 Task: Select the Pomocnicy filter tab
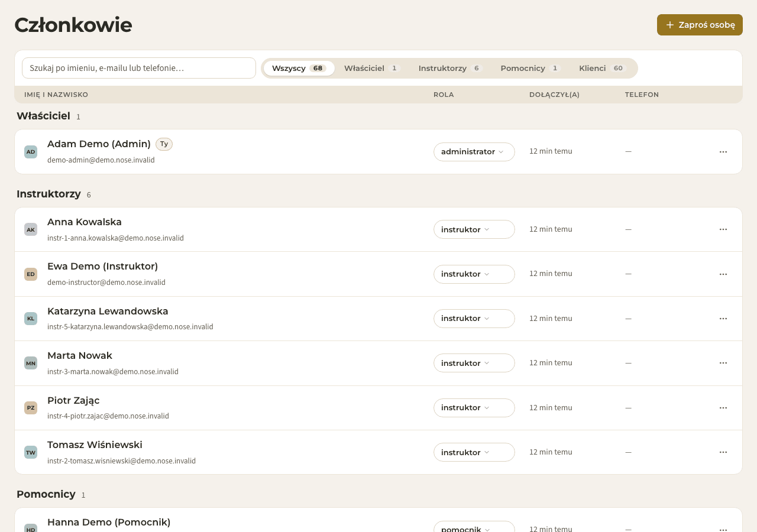(530, 68)
